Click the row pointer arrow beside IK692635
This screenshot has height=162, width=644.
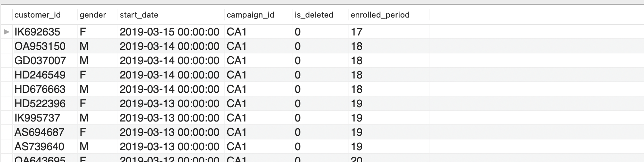point(6,32)
